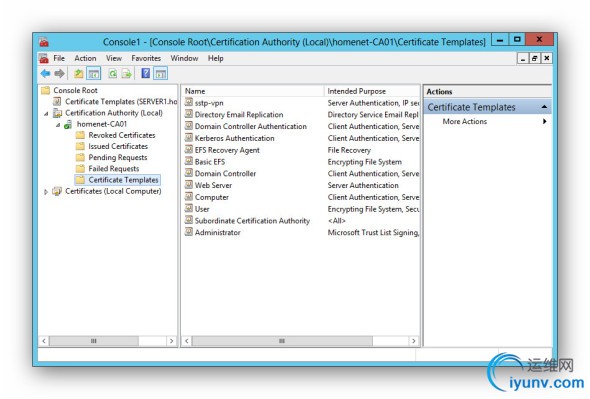The width and height of the screenshot is (590, 399).
Task: Click the Certificates (Local Computer) node icon
Action: coord(57,191)
